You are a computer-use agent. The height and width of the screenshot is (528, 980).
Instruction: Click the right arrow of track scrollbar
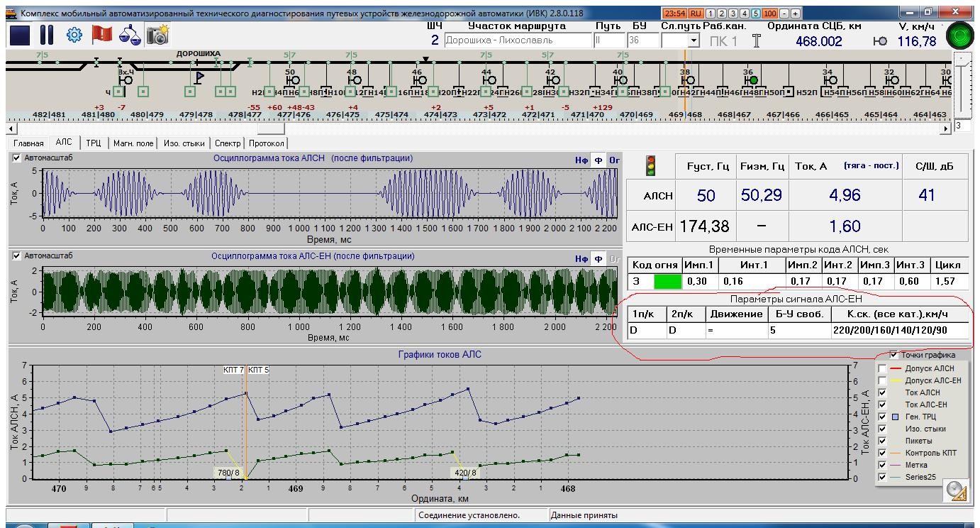[x=946, y=129]
